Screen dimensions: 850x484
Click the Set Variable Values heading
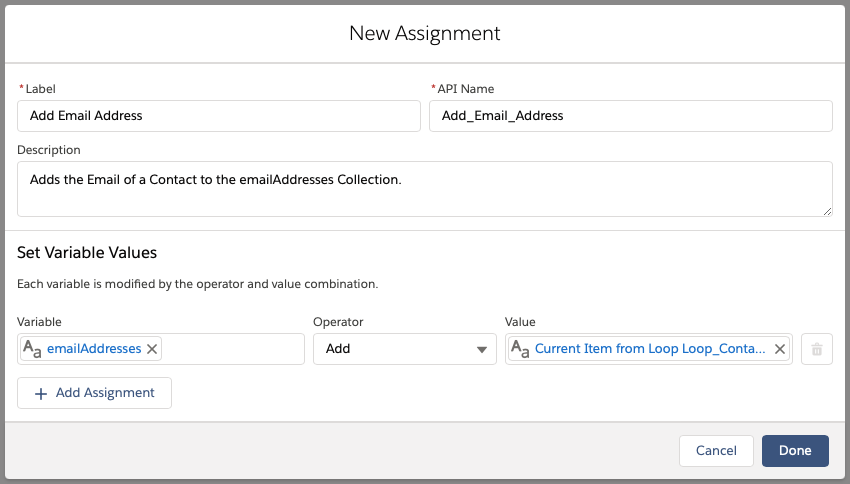click(87, 253)
